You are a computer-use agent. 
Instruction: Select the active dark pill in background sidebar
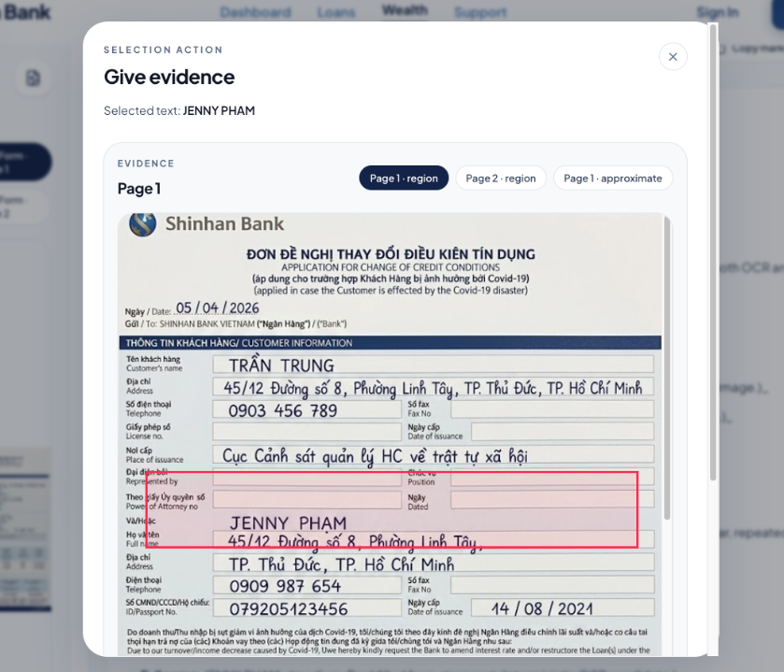(25, 162)
